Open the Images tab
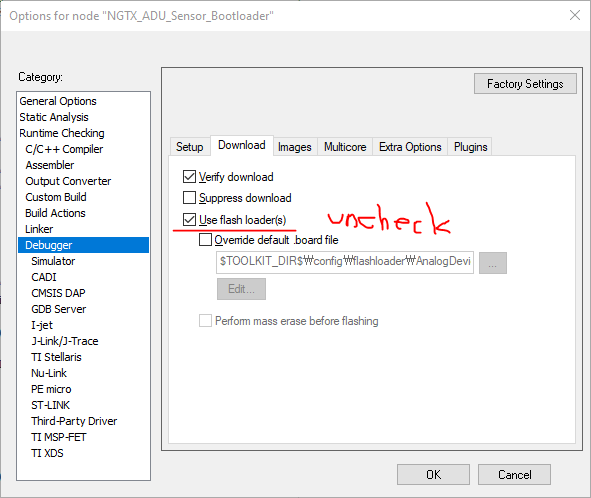The width and height of the screenshot is (591, 498). [295, 147]
